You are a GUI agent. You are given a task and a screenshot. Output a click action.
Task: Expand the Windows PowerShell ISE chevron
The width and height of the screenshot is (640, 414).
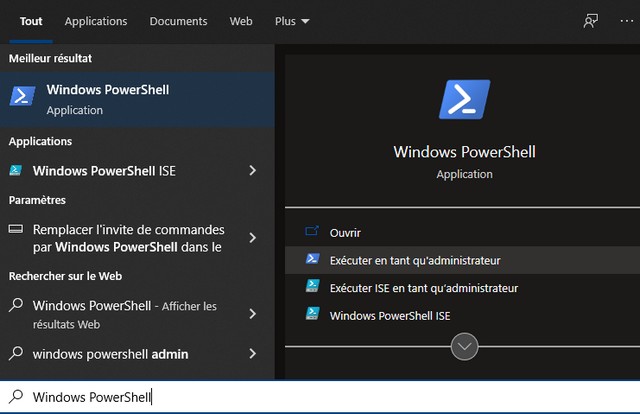253,171
